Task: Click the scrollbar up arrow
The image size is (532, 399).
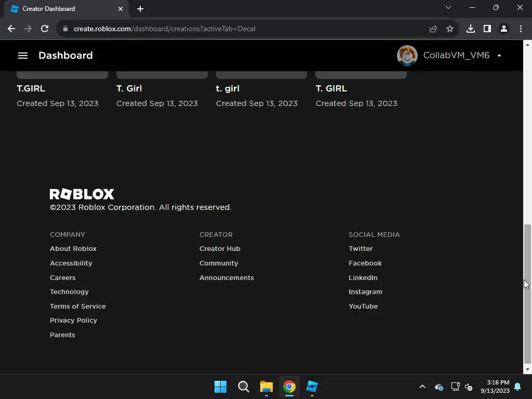Action: 527,45
